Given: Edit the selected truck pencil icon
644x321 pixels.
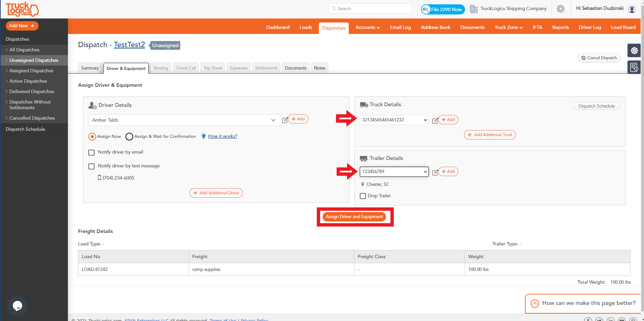Looking at the screenshot, I should click(x=435, y=120).
